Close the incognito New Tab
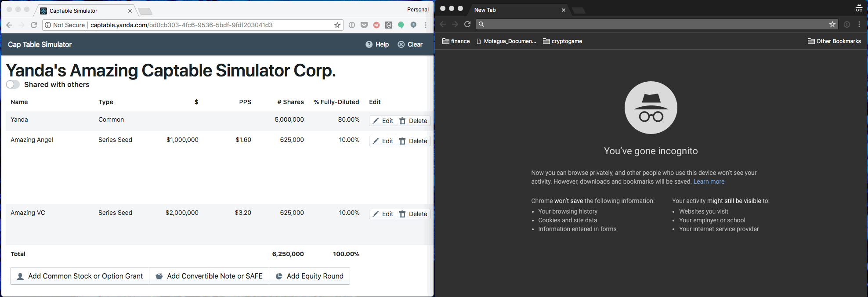Image resolution: width=868 pixels, height=297 pixels. (x=564, y=10)
